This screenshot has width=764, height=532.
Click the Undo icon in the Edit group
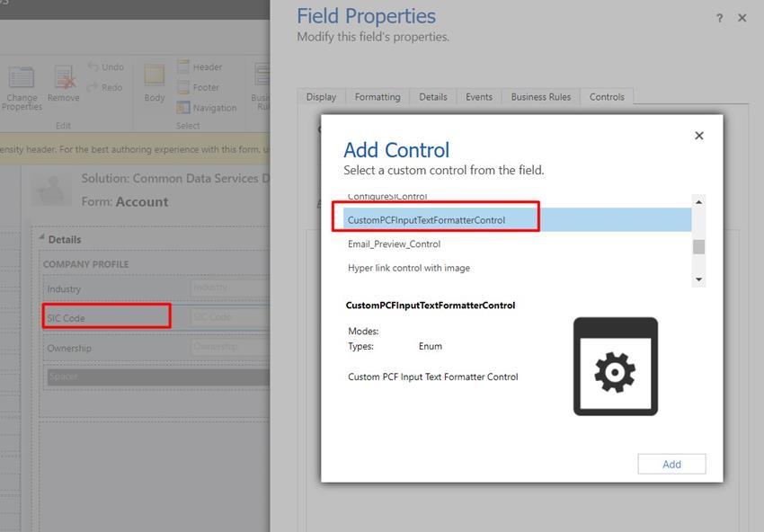pos(106,66)
